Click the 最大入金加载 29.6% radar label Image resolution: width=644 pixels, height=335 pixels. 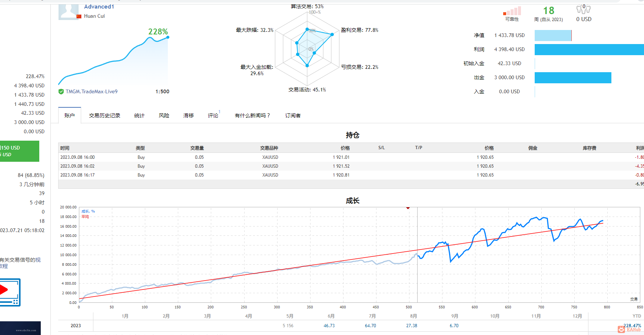[x=257, y=70]
